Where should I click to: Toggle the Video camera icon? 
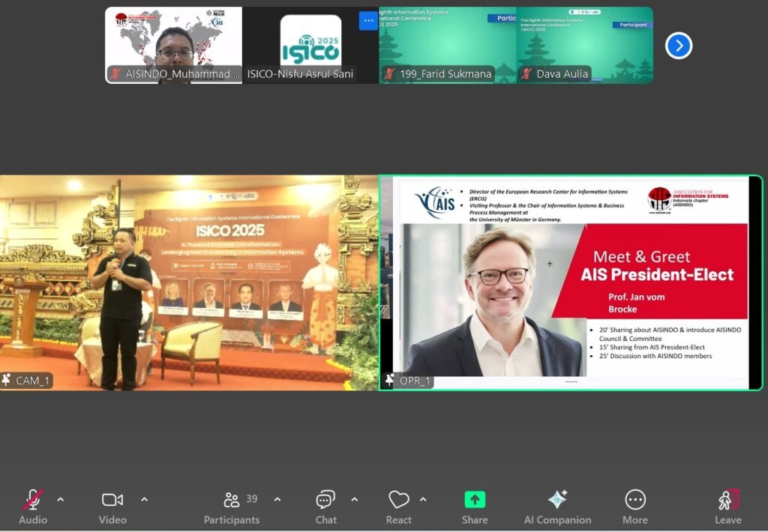[112, 500]
